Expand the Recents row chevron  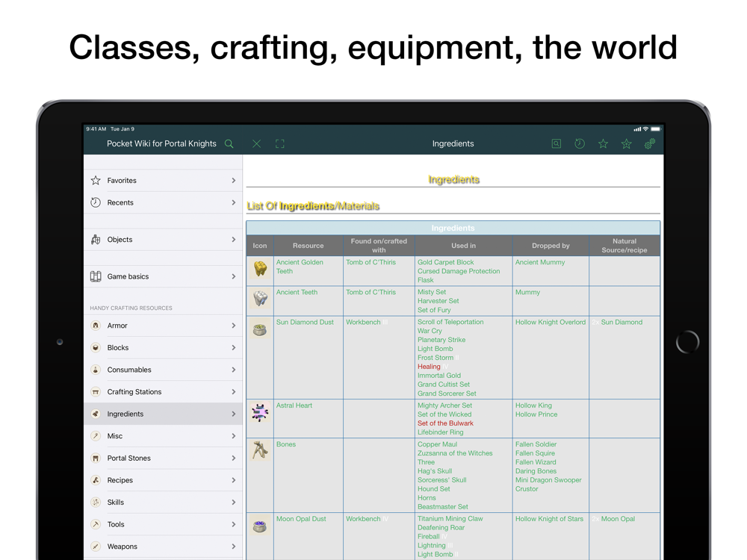coord(233,202)
